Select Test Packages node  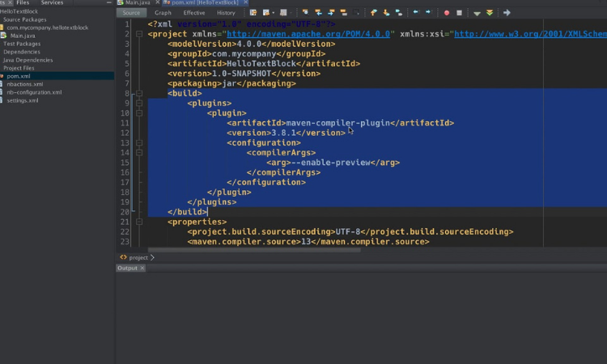(22, 44)
